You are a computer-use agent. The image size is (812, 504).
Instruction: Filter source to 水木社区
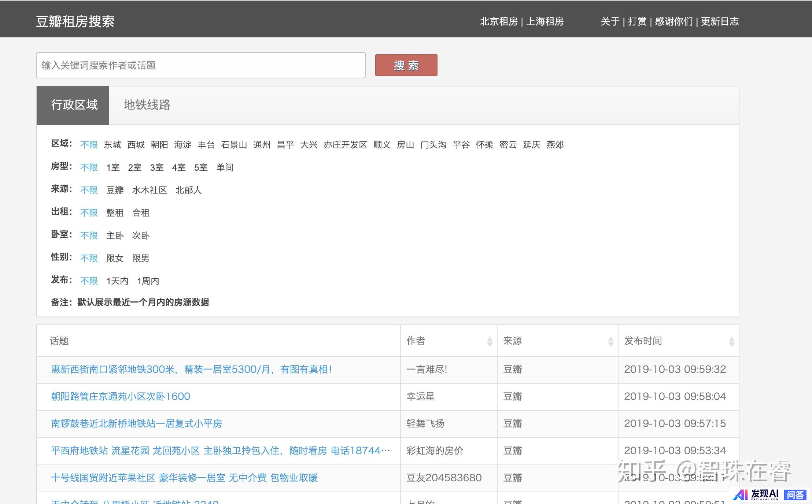tap(150, 190)
